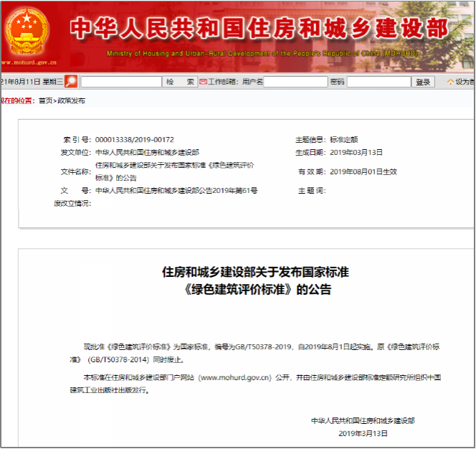
Task: Focus the 密码 password field
Action: [379, 82]
